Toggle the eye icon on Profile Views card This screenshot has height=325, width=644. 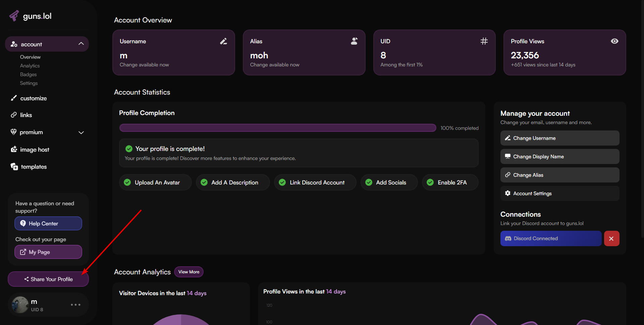click(614, 41)
